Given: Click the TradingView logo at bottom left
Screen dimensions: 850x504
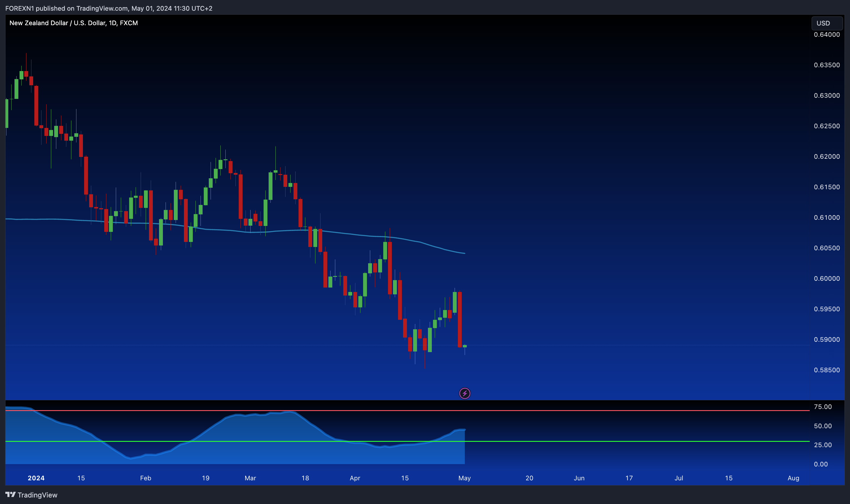Looking at the screenshot, I should coord(31,495).
